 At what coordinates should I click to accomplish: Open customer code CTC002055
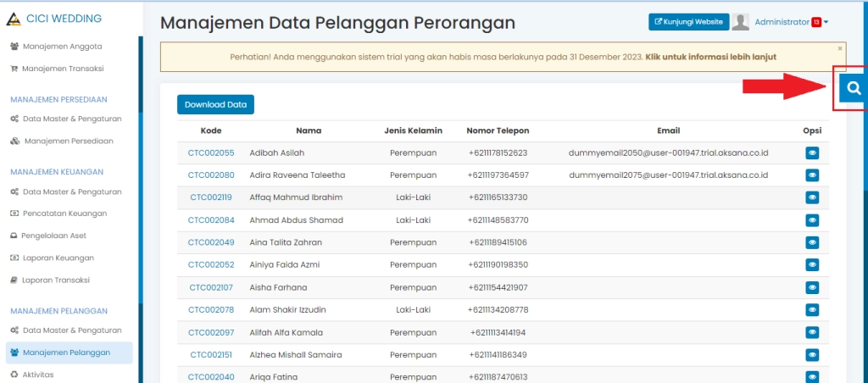(211, 153)
